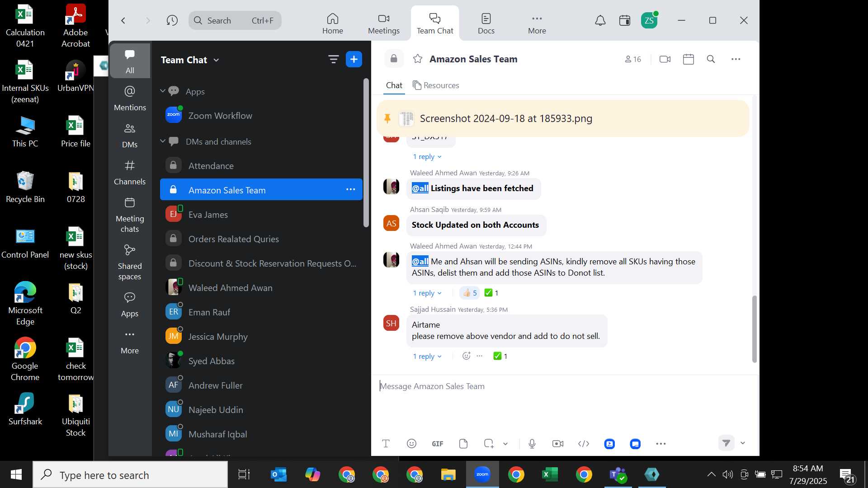
Task: Collapse the Apps section
Action: [163, 91]
